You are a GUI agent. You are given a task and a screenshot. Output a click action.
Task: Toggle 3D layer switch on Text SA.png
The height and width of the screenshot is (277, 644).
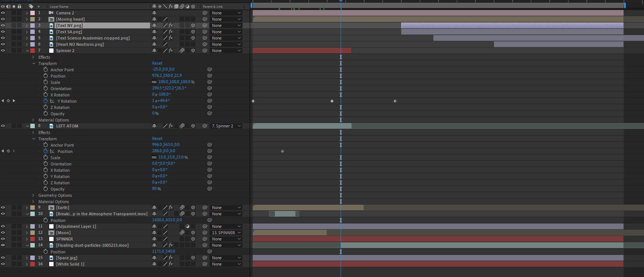pyautogui.click(x=193, y=32)
